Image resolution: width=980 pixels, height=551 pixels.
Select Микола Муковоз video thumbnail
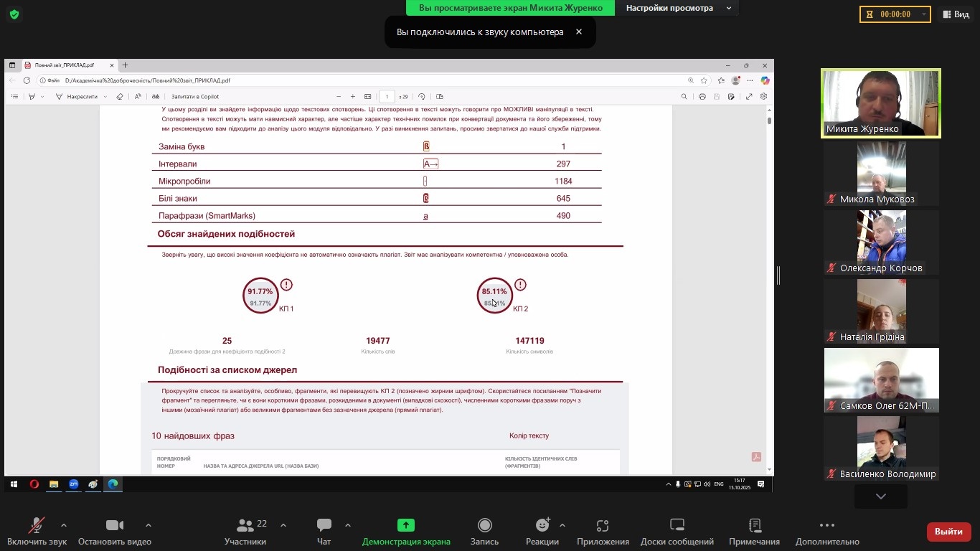click(x=881, y=173)
